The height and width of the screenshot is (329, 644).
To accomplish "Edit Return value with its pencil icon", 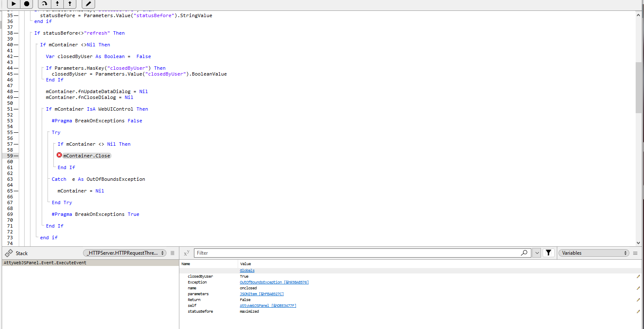I will (638, 300).
